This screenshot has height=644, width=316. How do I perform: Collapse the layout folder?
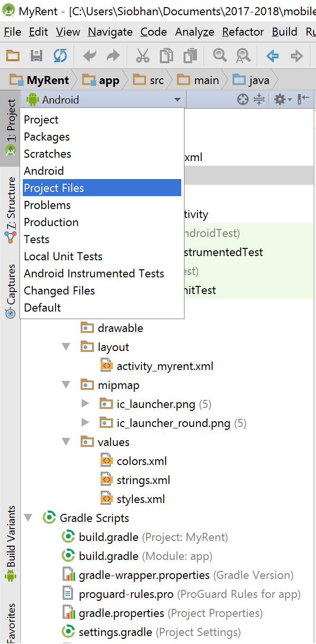point(66,347)
